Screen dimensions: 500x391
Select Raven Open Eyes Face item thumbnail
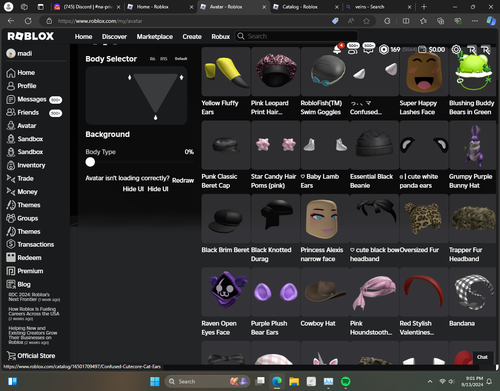click(x=226, y=292)
